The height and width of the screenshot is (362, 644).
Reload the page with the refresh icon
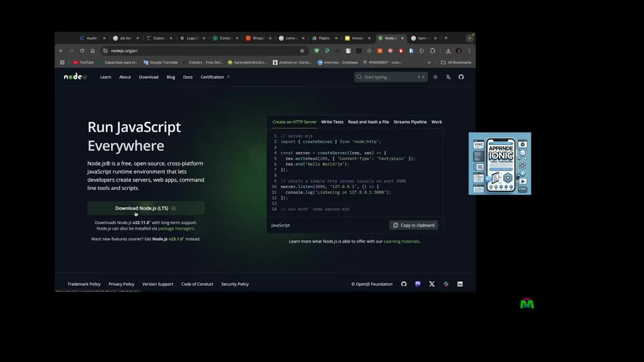tap(82, 51)
